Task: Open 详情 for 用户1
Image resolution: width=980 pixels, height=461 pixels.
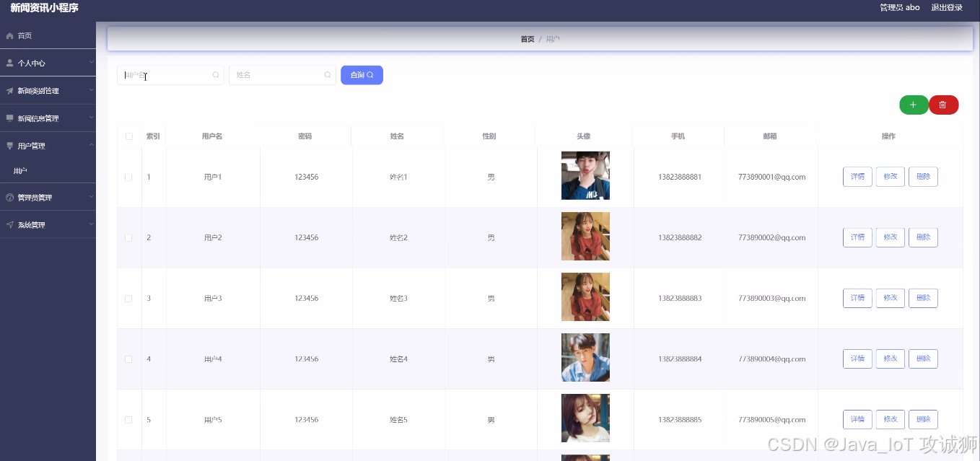Action: [857, 177]
